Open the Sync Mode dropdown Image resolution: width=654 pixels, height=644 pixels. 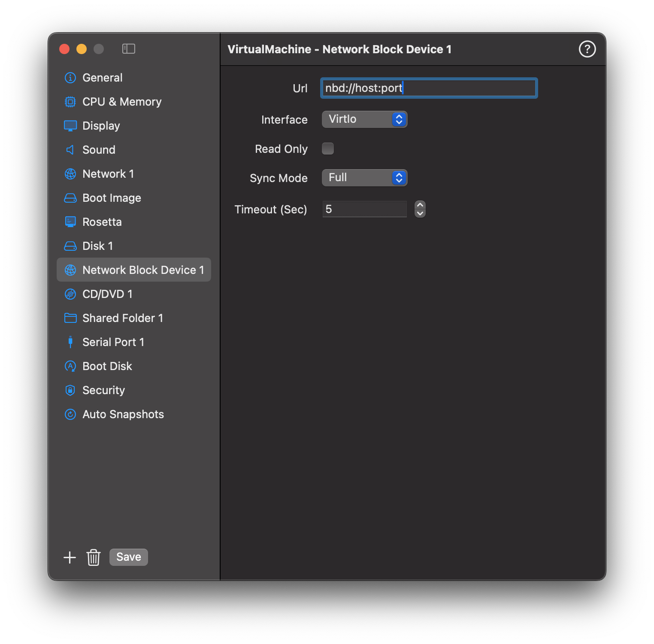(x=364, y=178)
